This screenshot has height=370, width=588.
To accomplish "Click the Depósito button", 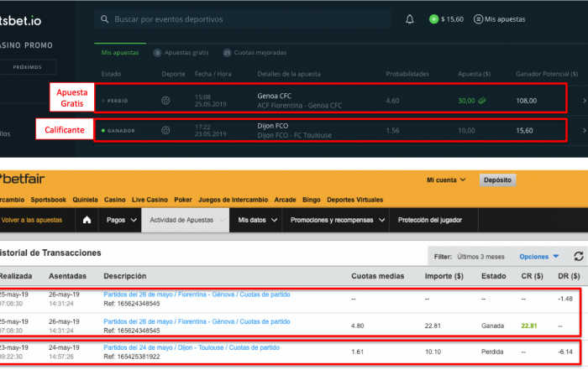I will [497, 180].
